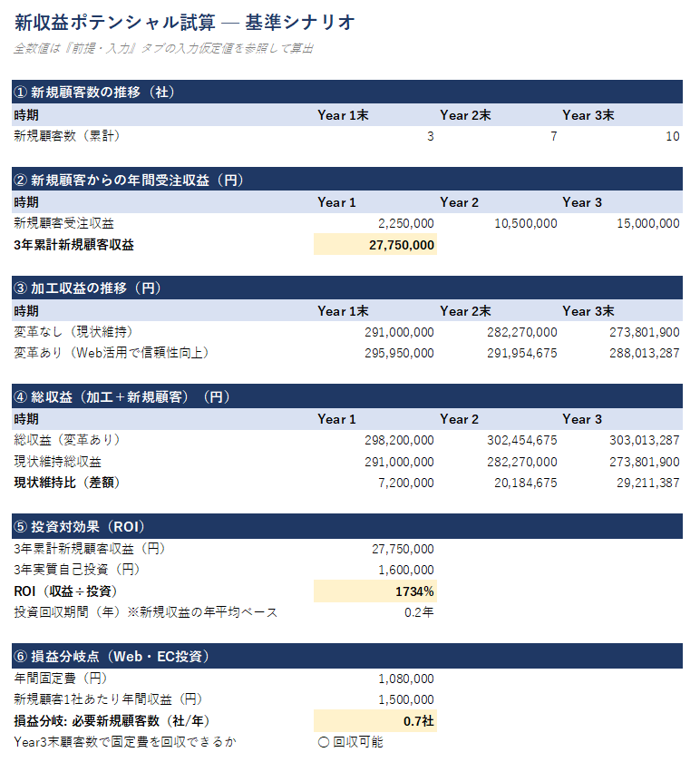Select section header ⑥ 損益分岐点
700x762 pixels.
click(x=347, y=656)
